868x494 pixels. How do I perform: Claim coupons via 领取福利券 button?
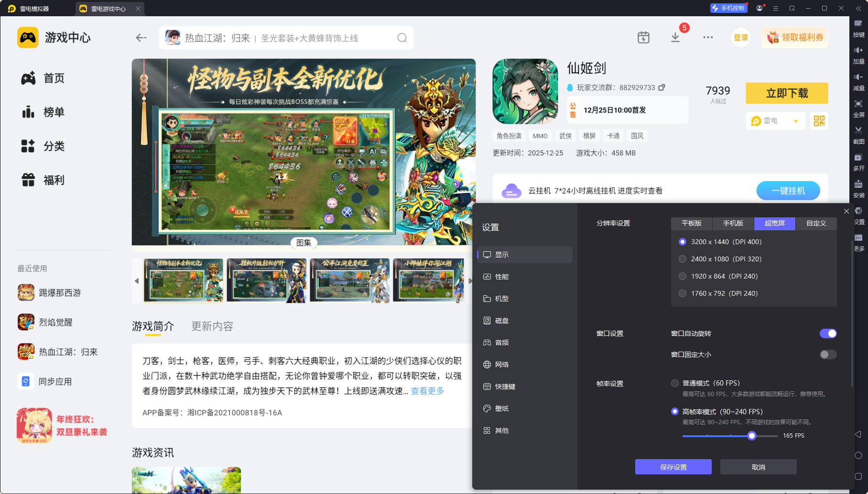pos(795,37)
